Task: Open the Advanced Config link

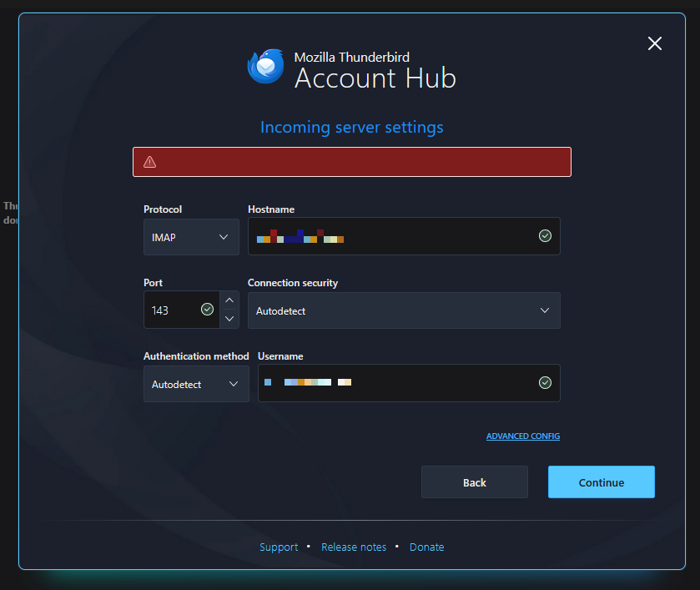Action: [523, 436]
